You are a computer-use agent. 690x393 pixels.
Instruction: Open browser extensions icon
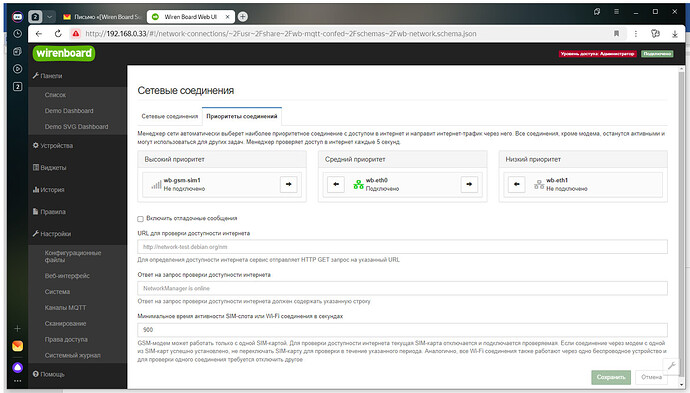tap(655, 33)
